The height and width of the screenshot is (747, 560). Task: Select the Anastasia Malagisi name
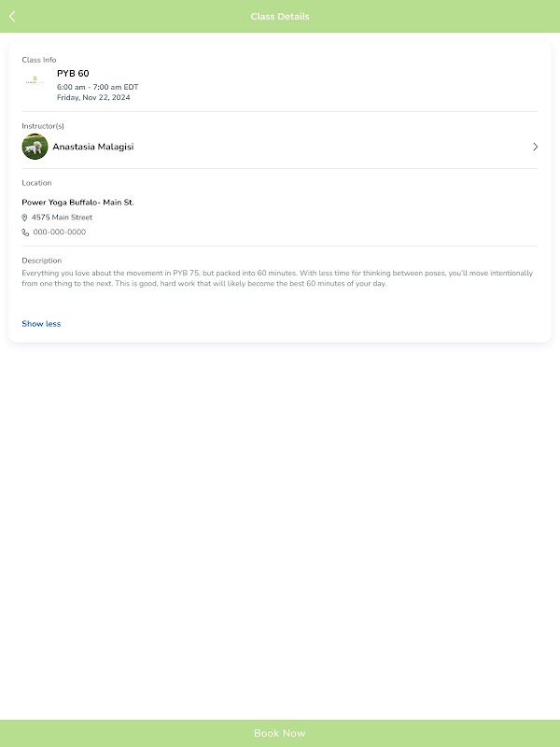coord(92,147)
